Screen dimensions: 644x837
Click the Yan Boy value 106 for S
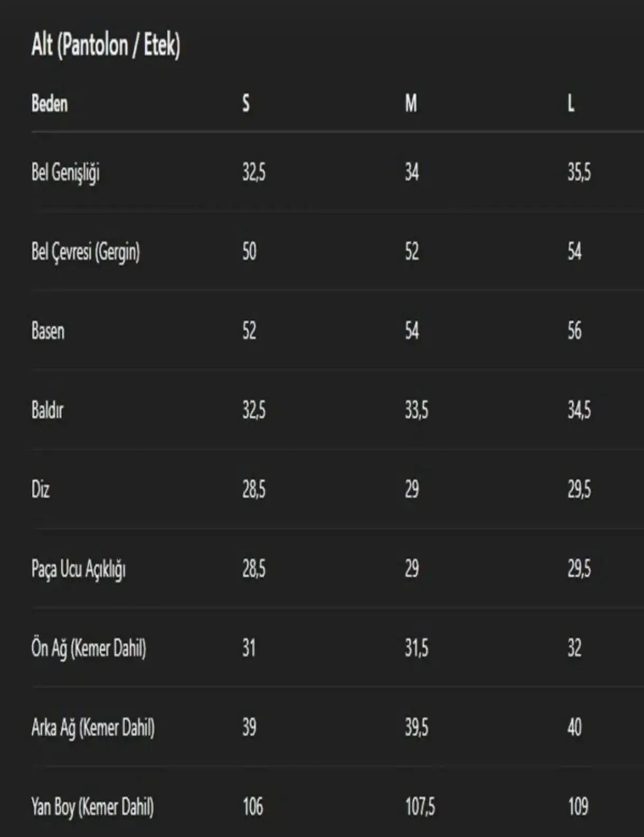point(253,807)
